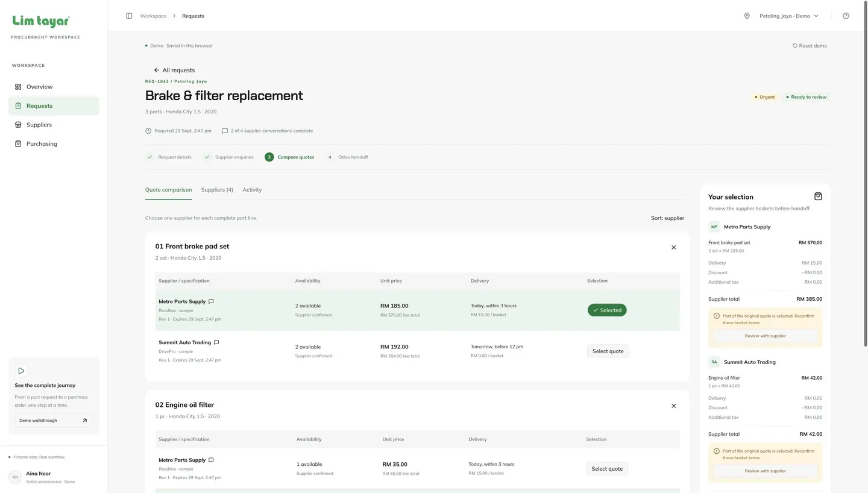Viewport: 868px width, 493px height.
Task: Open message icon beside Metro Parts Supply oil filter quote
Action: coord(211,460)
